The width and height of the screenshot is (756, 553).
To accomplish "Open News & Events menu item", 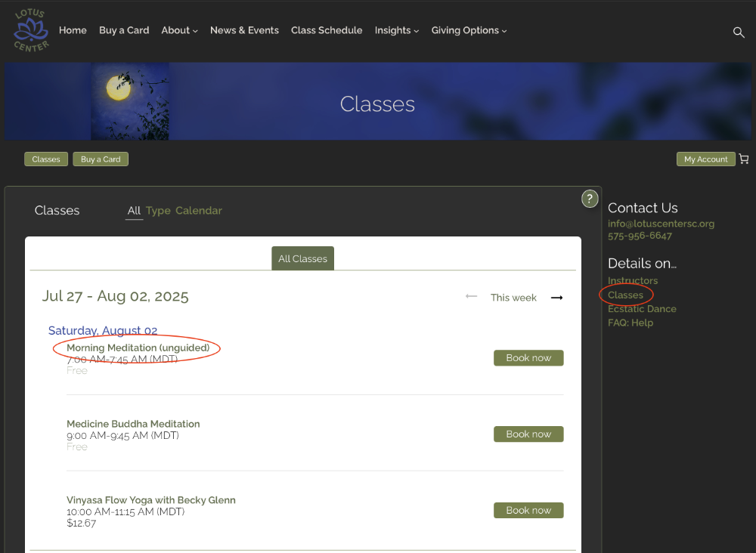I will pos(244,30).
